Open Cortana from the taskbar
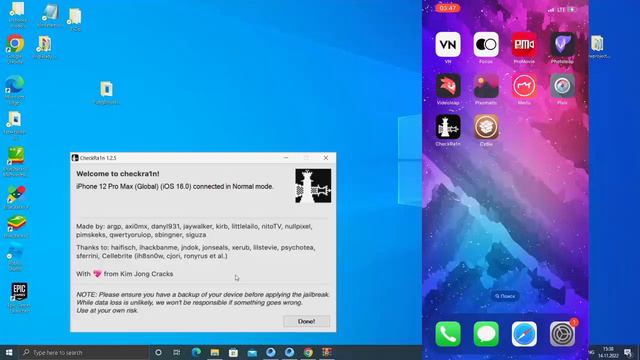Screen dimensions: 640x360 point(158,352)
